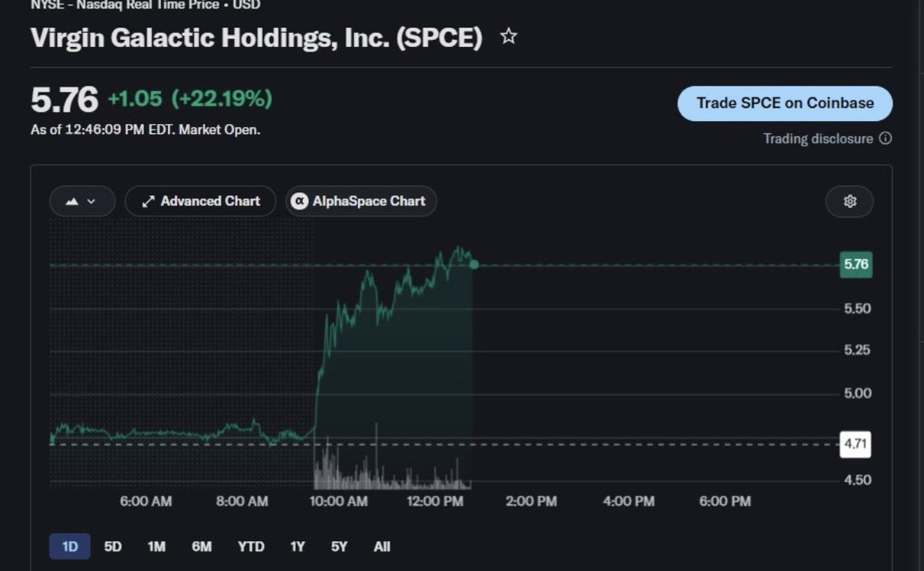
Task: Add SPCE to watchlist with star icon
Action: pyautogui.click(x=508, y=36)
